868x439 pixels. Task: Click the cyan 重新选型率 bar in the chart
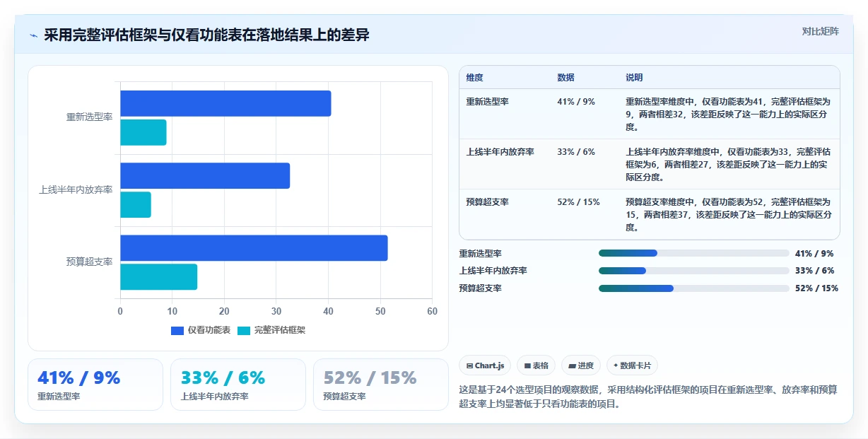[143, 132]
